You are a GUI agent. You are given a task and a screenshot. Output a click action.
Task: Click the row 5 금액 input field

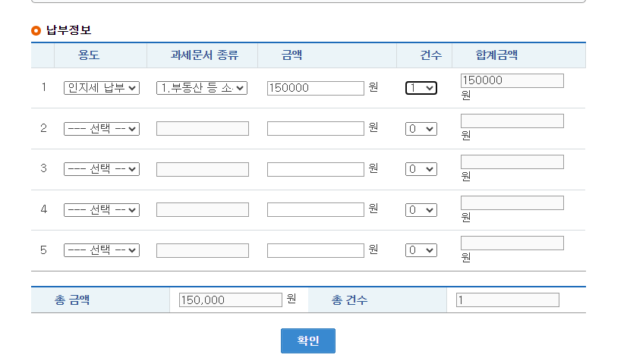tap(316, 250)
